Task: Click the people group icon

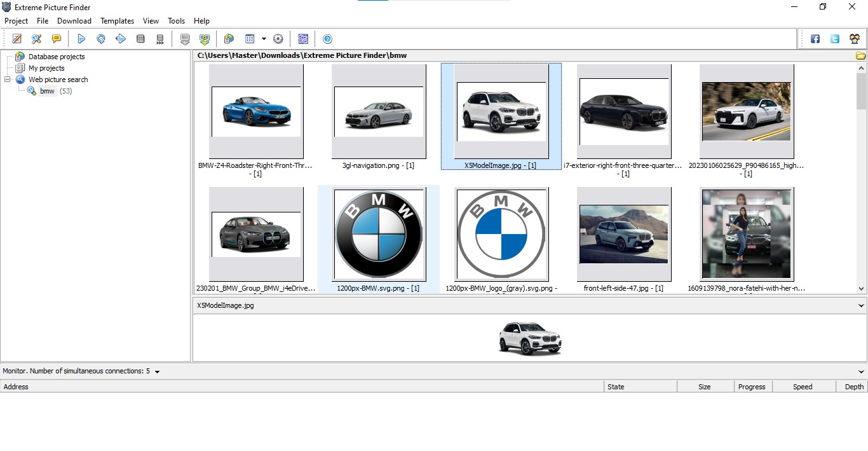Action: (x=855, y=39)
